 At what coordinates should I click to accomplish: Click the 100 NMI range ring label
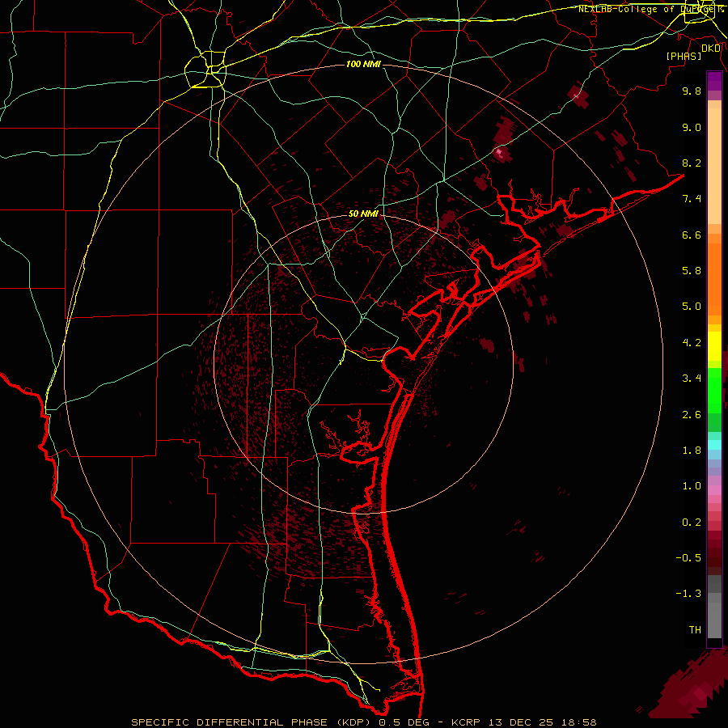(363, 64)
